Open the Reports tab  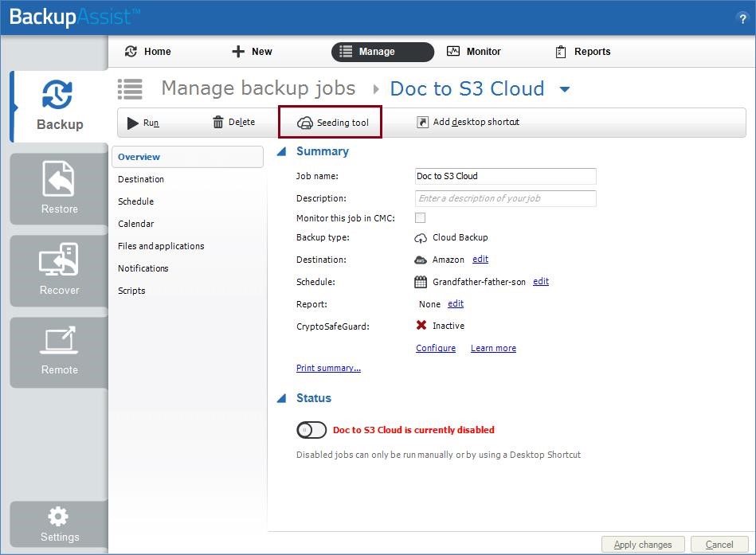tap(582, 52)
